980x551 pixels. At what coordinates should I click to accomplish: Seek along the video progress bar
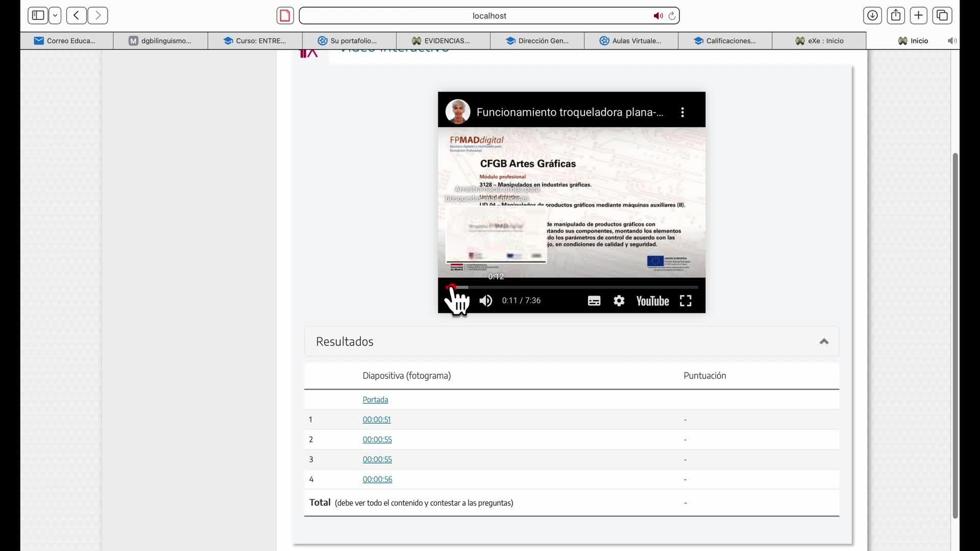point(572,287)
